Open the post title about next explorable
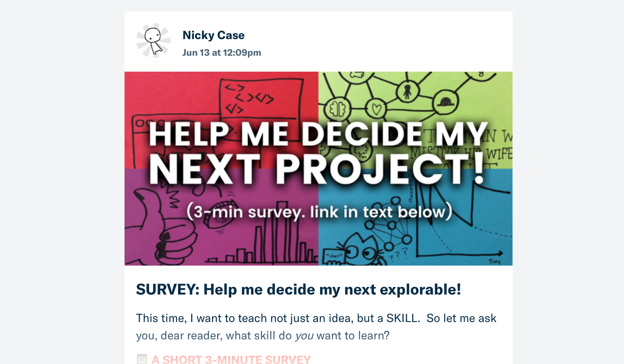624x364 pixels. pos(298,289)
